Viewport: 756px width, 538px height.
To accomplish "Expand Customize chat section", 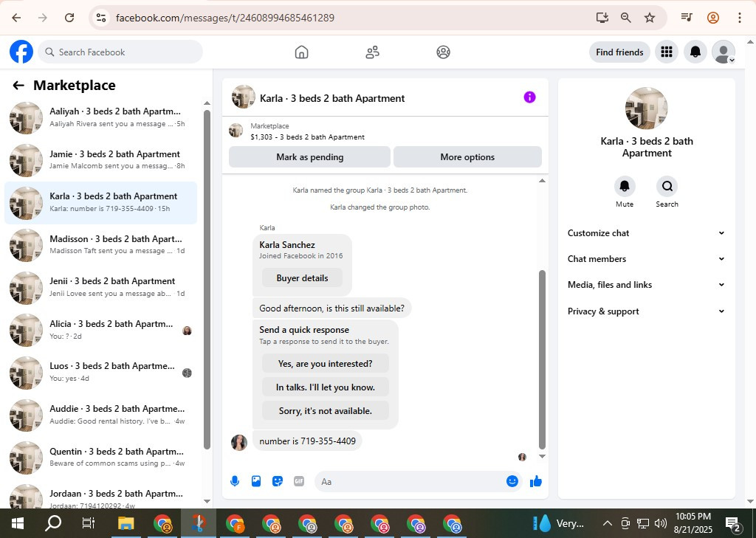I will click(646, 233).
